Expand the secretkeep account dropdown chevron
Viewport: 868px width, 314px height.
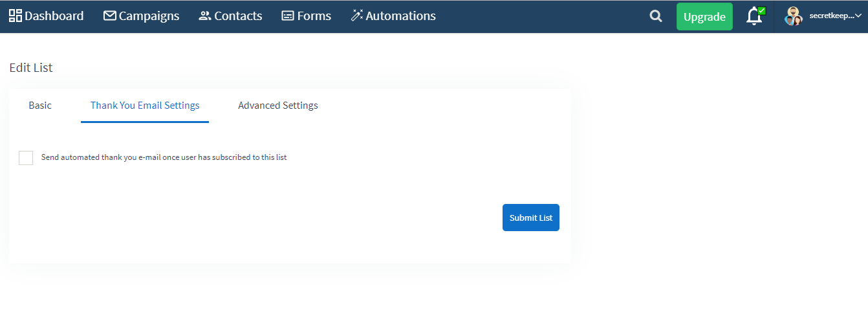[x=858, y=16]
